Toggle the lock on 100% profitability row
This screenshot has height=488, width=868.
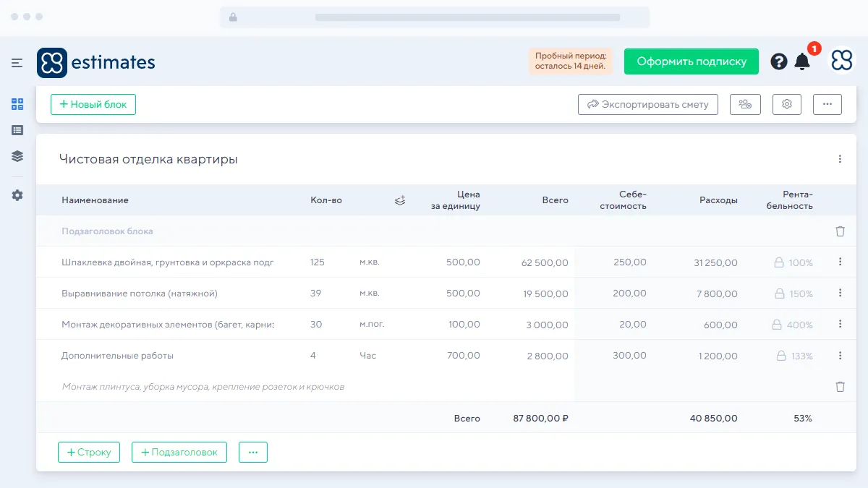tap(779, 263)
